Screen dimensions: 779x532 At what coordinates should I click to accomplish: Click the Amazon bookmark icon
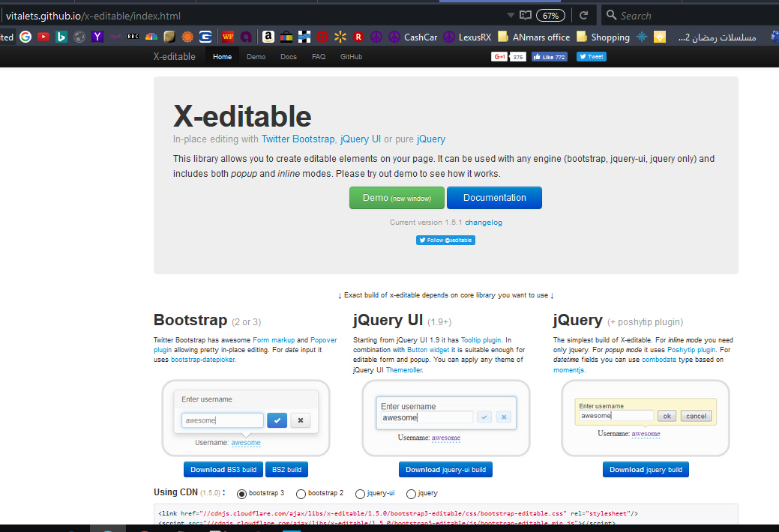pyautogui.click(x=268, y=37)
